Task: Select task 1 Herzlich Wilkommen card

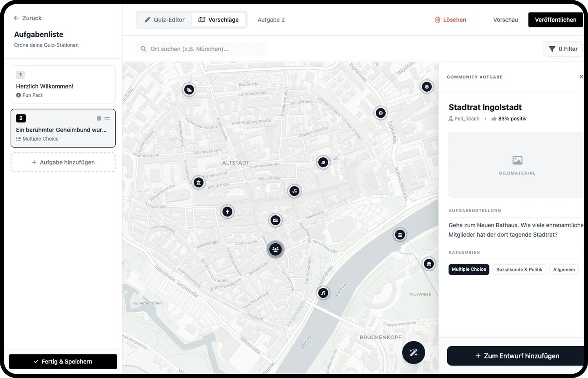Action: [x=63, y=85]
